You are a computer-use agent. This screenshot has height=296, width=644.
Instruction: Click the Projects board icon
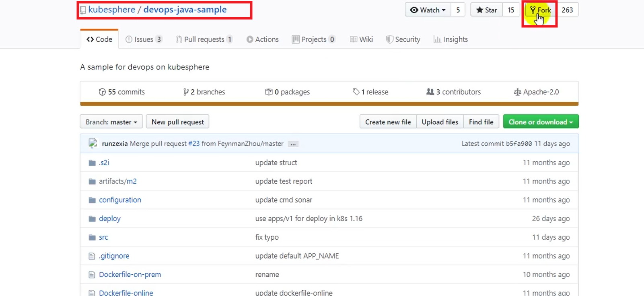pyautogui.click(x=296, y=39)
